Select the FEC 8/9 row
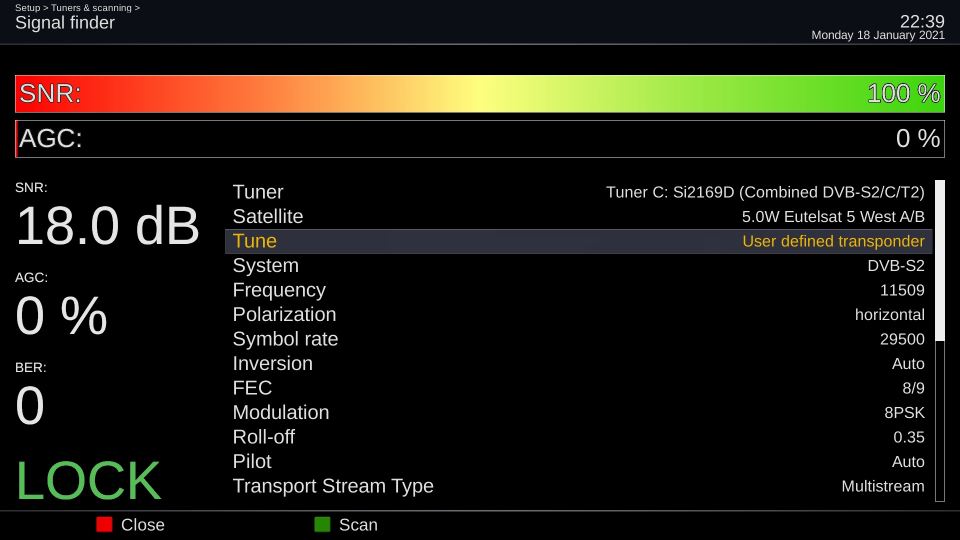 point(578,388)
